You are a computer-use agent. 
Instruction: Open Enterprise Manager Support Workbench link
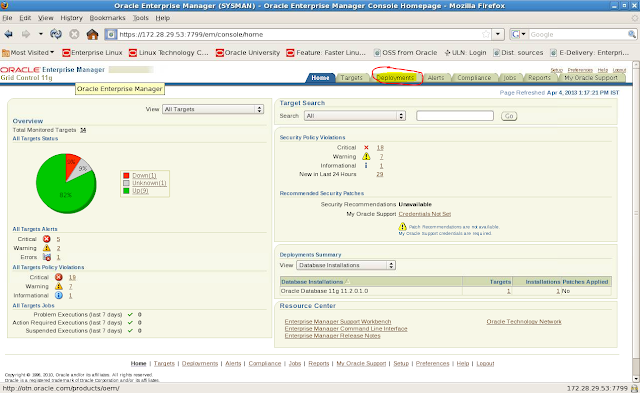coord(338,322)
